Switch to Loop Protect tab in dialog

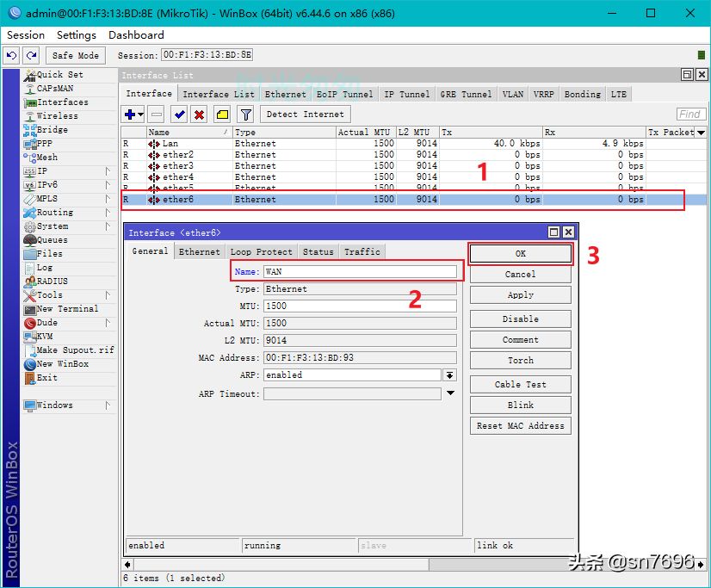click(261, 251)
